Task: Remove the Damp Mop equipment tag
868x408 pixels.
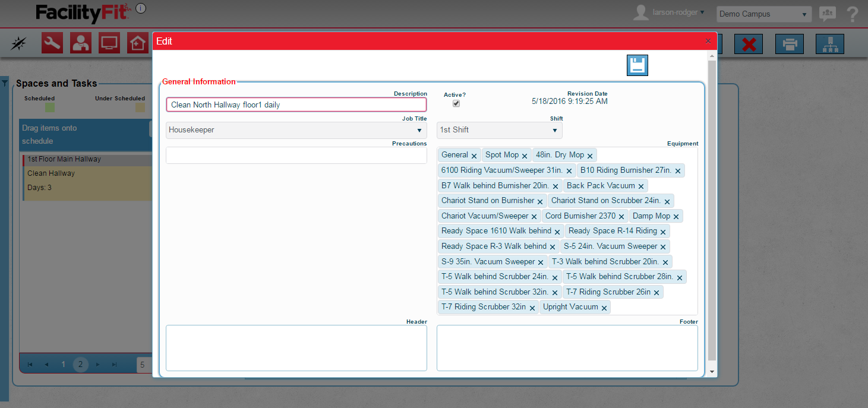Action: click(676, 217)
